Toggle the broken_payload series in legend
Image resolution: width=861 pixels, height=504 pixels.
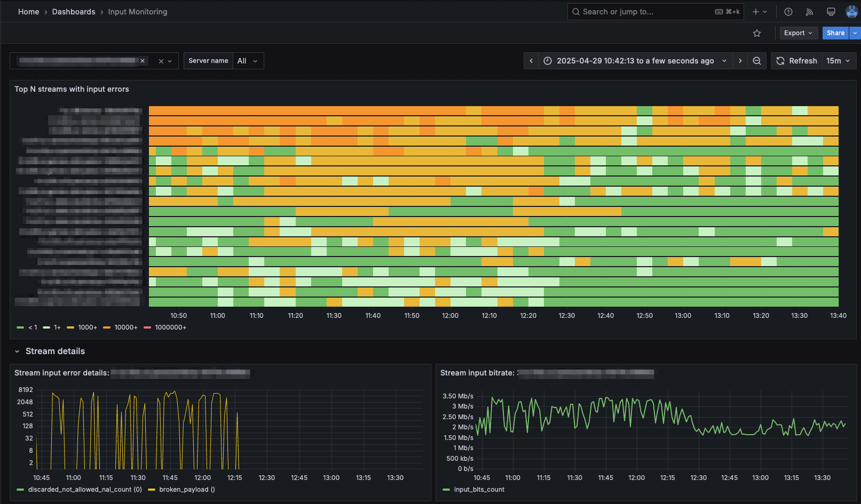click(x=186, y=490)
